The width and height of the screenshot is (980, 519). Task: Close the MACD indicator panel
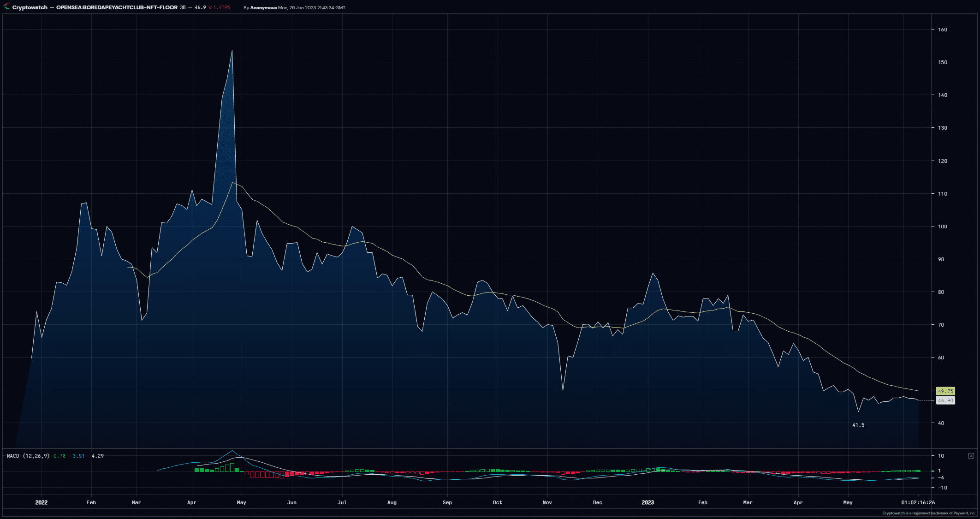point(971,456)
